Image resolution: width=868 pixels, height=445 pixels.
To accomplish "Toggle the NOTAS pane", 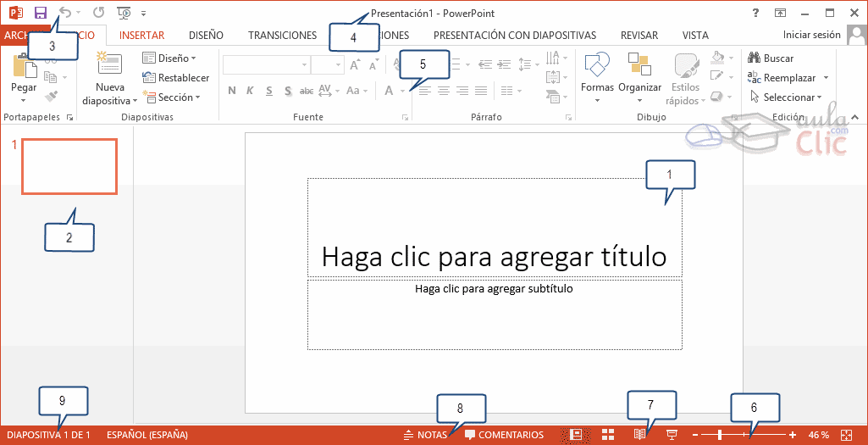I will (425, 435).
